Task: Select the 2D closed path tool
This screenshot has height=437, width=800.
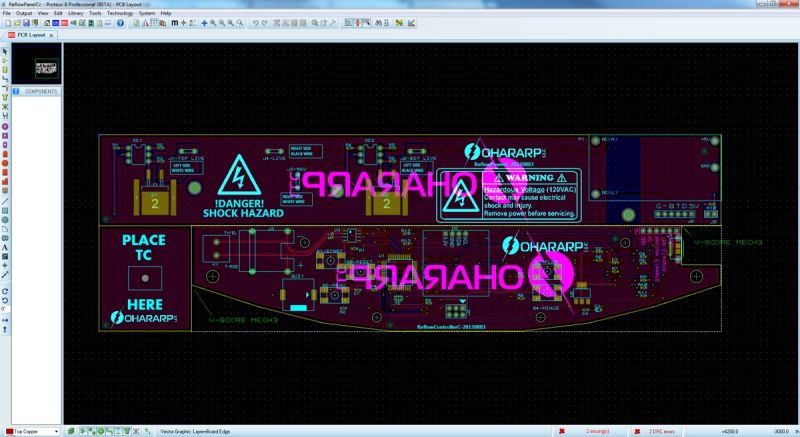Action: [x=5, y=238]
